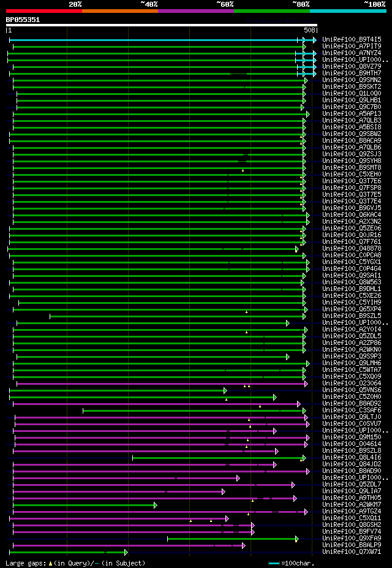Select the UniRef100_Q9ZSJ3 label
Image resolution: width=392 pixels, height=568 pixels.
pos(352,154)
